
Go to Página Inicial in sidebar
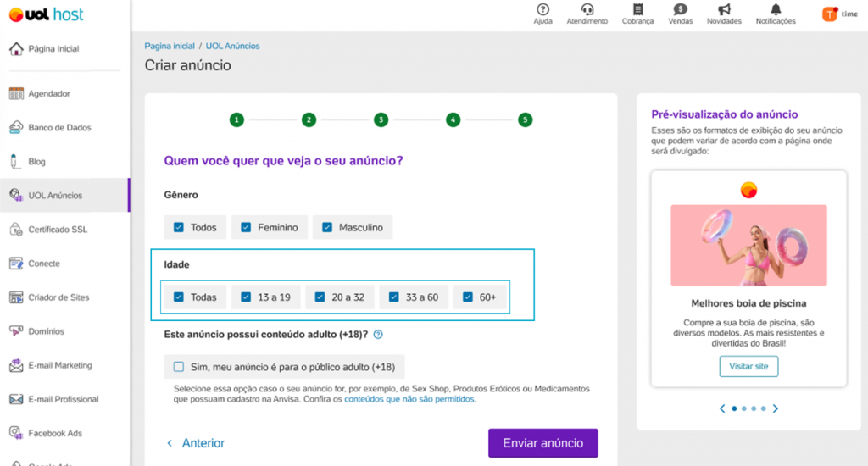tap(53, 48)
